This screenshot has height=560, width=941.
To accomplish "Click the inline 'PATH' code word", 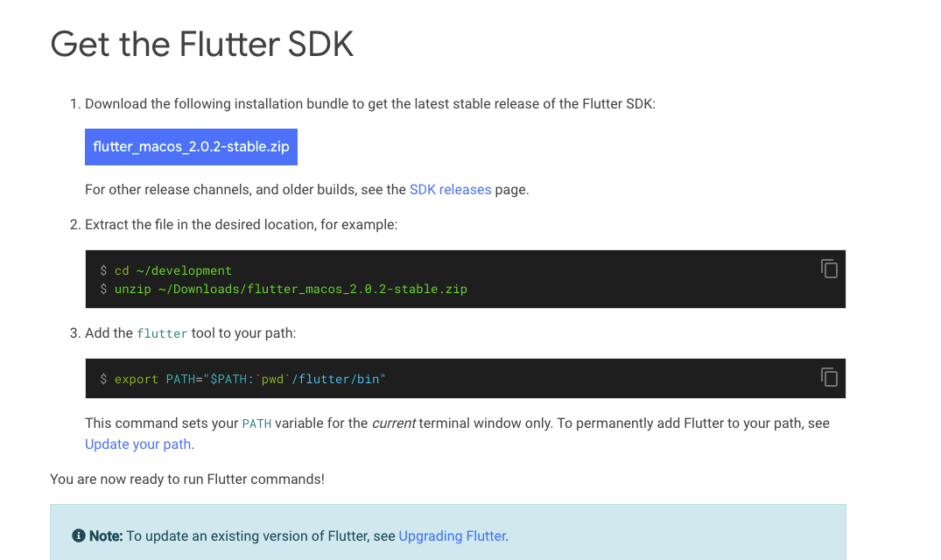I will [256, 423].
